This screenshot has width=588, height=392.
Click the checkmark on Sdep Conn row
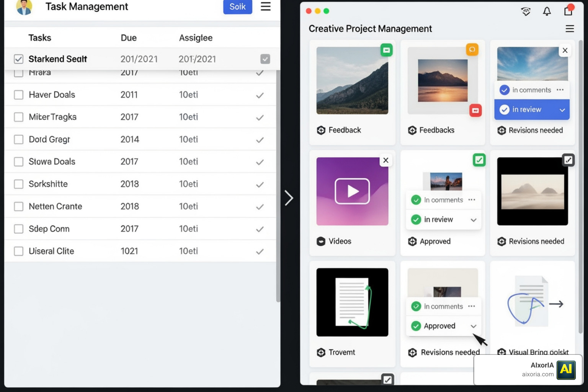(x=260, y=229)
